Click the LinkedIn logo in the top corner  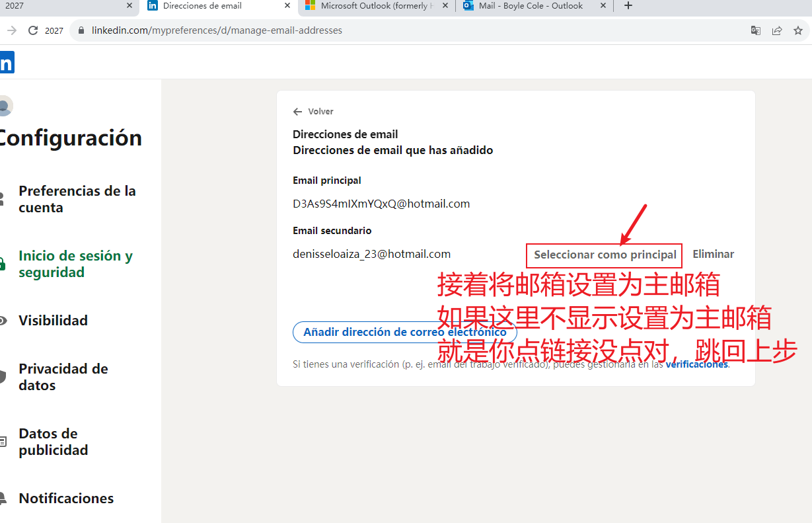point(7,62)
